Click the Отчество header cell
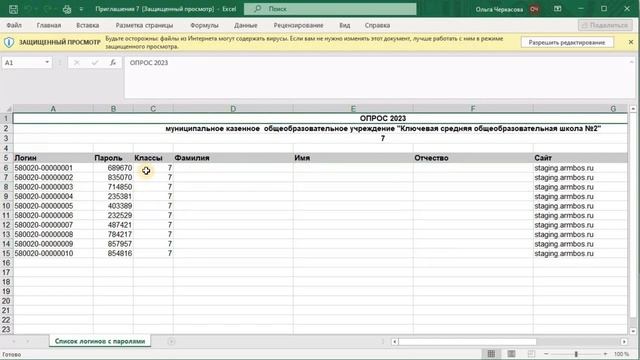The height and width of the screenshot is (360, 640). pos(473,158)
